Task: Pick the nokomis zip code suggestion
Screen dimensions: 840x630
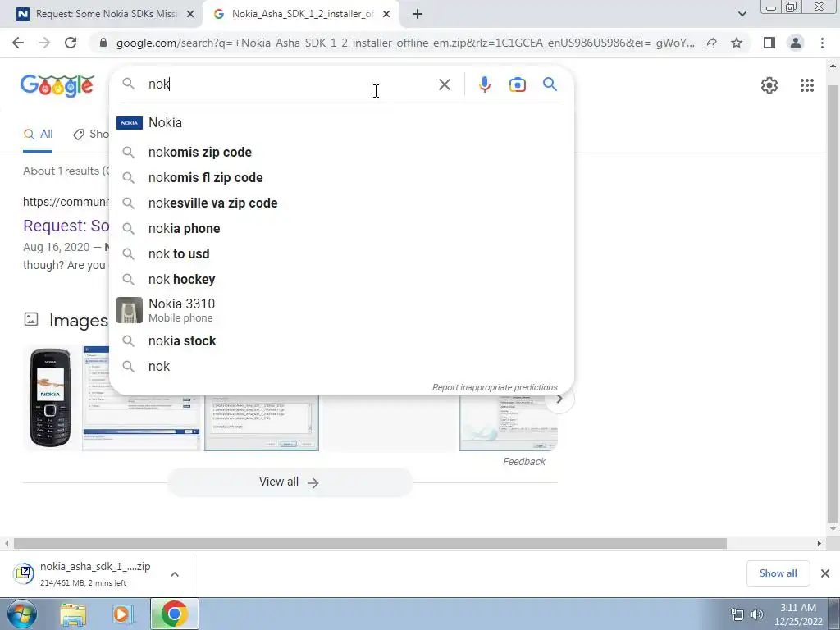Action: [340, 152]
